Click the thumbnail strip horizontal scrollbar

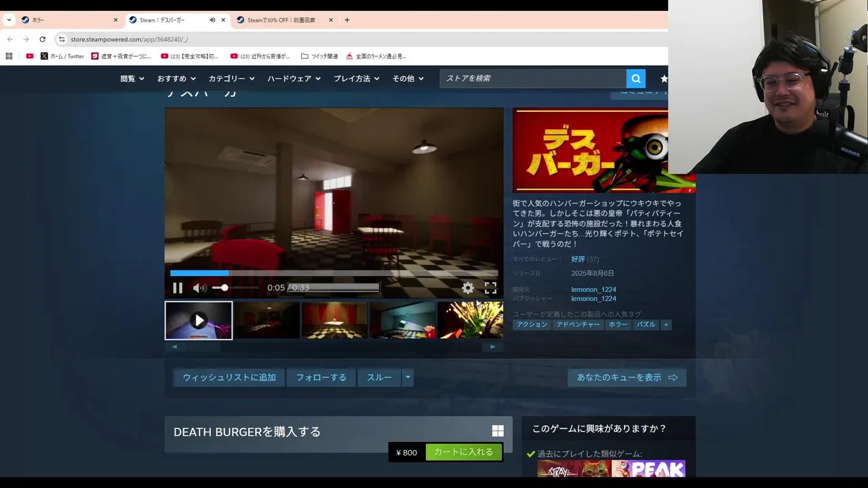click(x=333, y=346)
